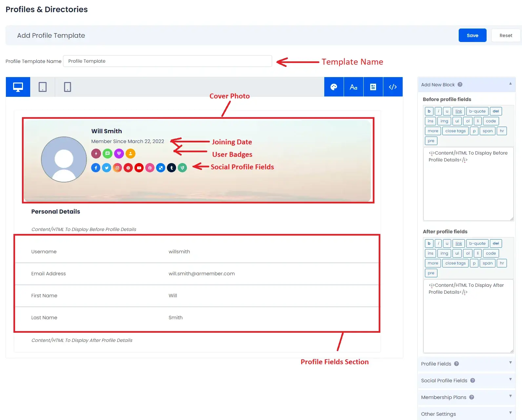Open the font settings icon

[x=353, y=87]
